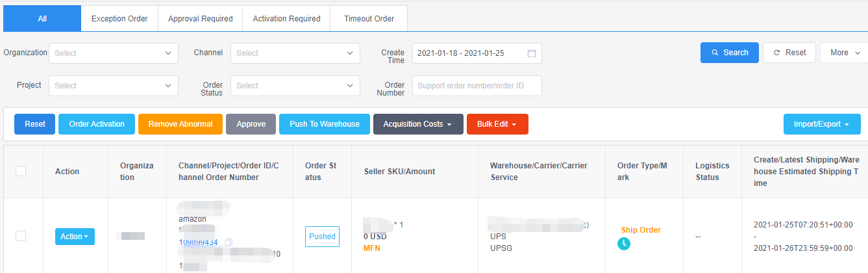This screenshot has height=273, width=868.
Task: Click the teal clock icon under Ship Order
Action: (x=623, y=244)
